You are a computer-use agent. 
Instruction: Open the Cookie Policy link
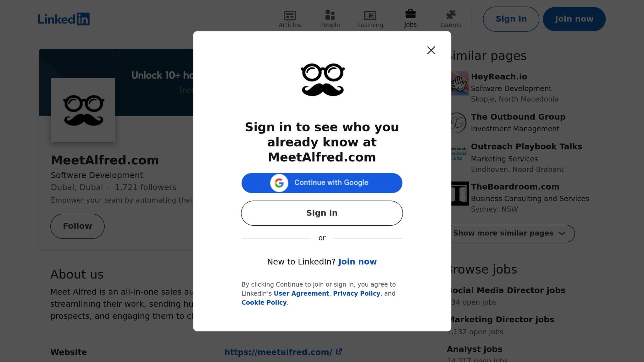coord(264,303)
